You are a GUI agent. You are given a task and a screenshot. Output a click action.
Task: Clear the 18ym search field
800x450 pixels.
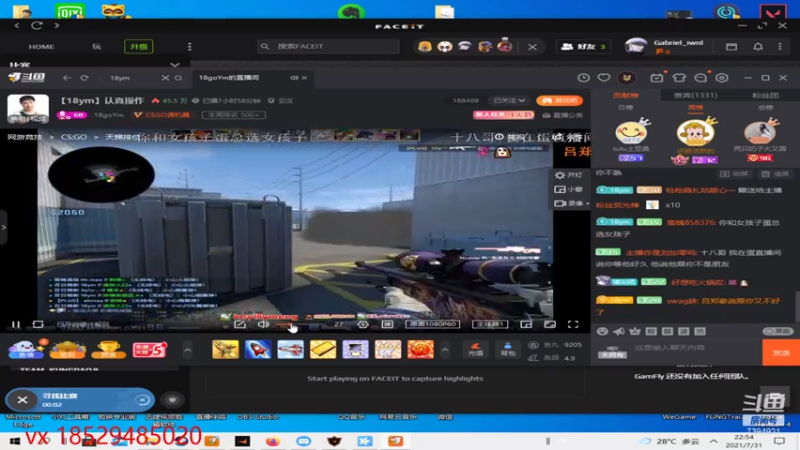[x=165, y=78]
